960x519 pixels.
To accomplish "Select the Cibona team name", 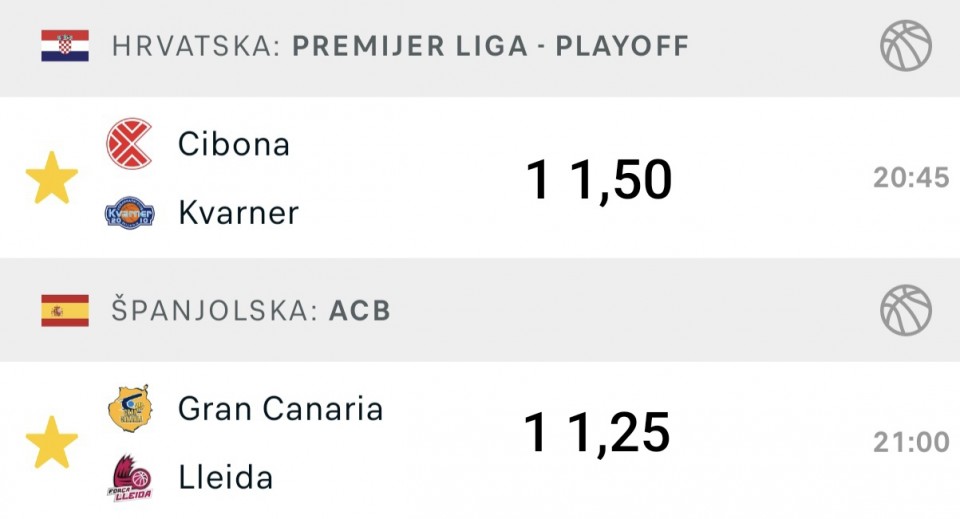I will (233, 144).
